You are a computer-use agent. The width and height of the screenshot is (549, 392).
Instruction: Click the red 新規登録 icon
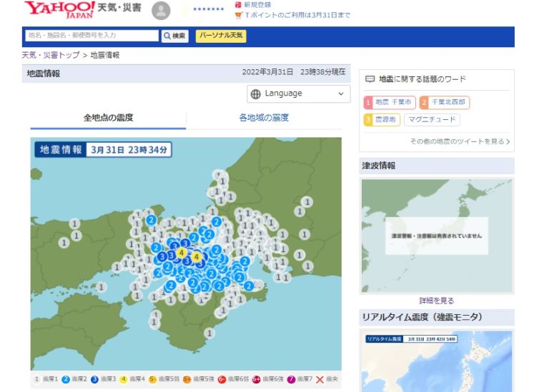click(238, 4)
